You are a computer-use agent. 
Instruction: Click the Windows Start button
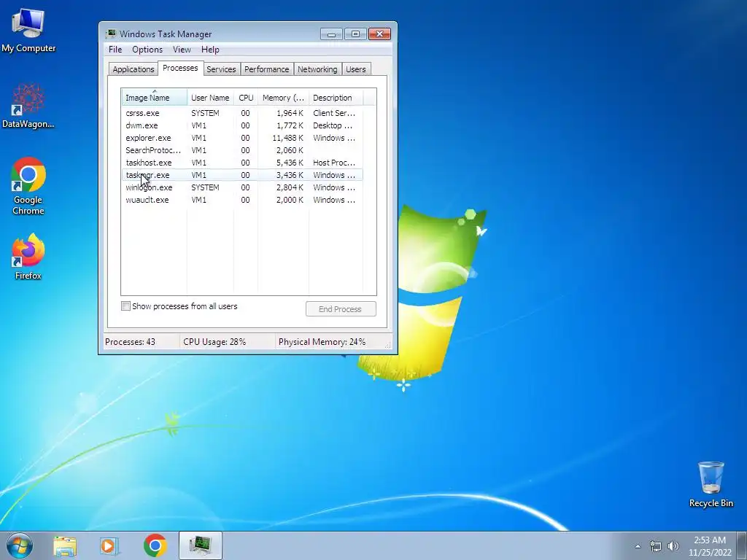(20, 545)
